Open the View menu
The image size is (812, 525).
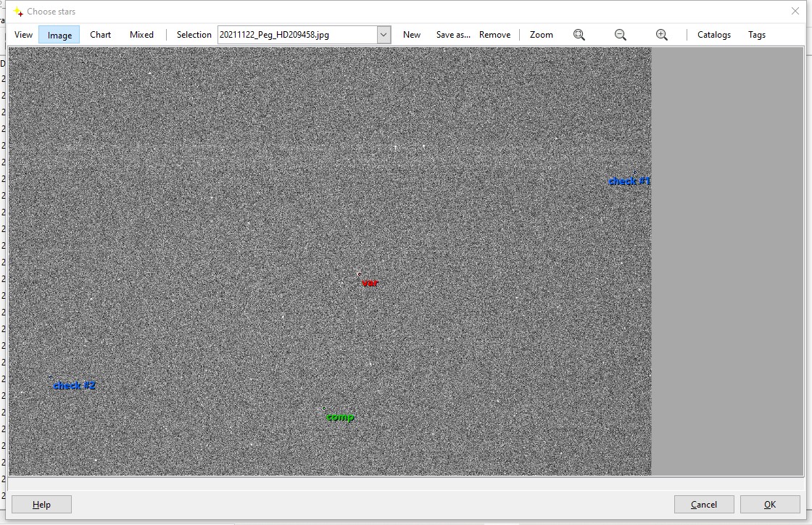(23, 35)
